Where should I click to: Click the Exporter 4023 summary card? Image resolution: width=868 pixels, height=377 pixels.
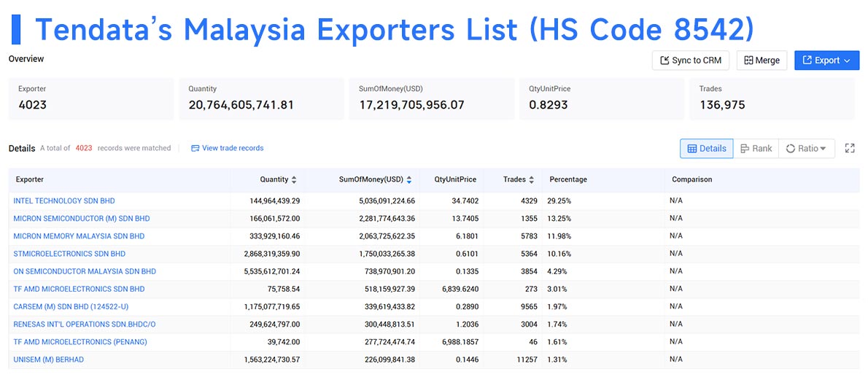tap(90, 98)
